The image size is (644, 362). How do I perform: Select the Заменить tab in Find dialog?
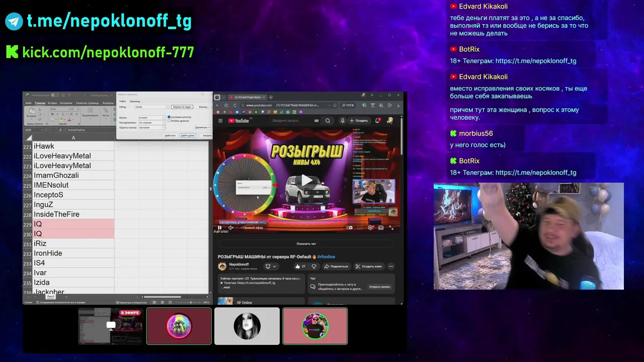pyautogui.click(x=135, y=101)
